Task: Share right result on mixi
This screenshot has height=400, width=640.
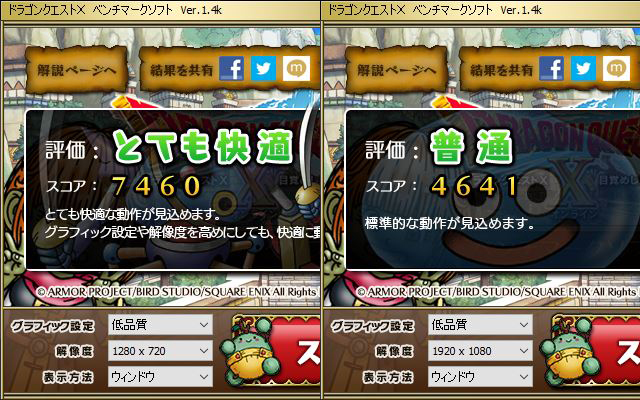Action: click(x=616, y=69)
